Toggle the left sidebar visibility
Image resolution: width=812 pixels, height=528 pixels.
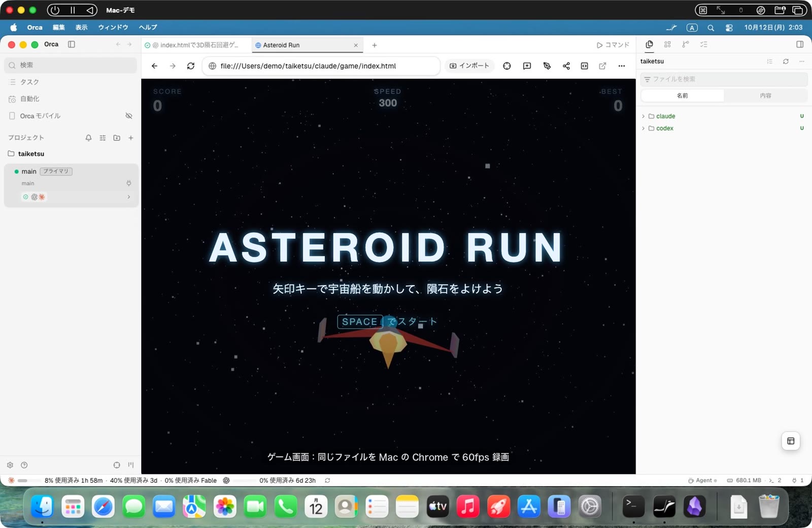click(72, 44)
